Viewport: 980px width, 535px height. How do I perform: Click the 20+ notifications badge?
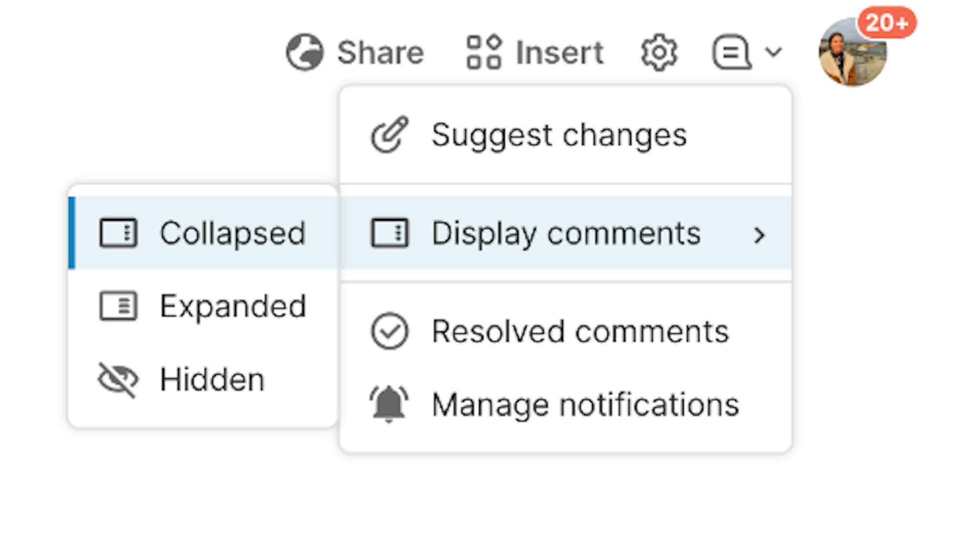pos(887,23)
